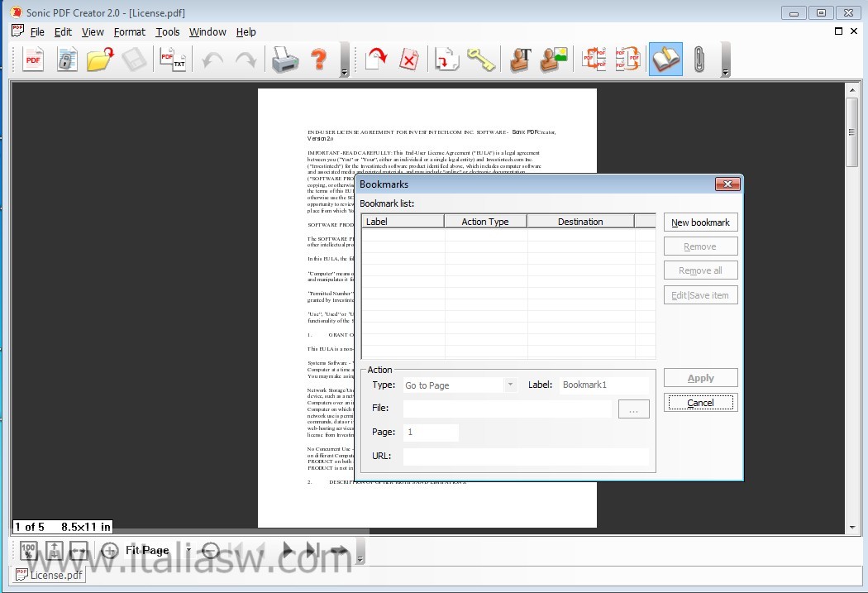Click the fit width horizontal arrows icon
868x593 pixels.
click(79, 550)
